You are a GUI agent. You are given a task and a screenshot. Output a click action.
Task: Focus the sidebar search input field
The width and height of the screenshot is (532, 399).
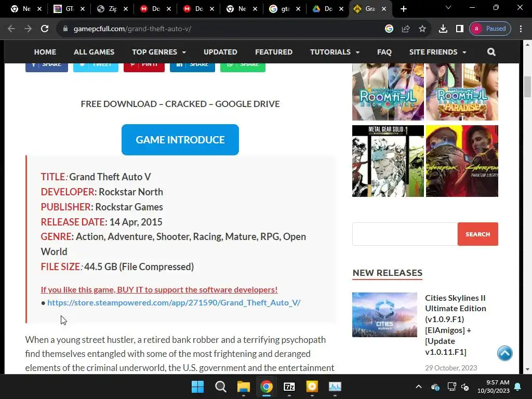click(x=405, y=234)
